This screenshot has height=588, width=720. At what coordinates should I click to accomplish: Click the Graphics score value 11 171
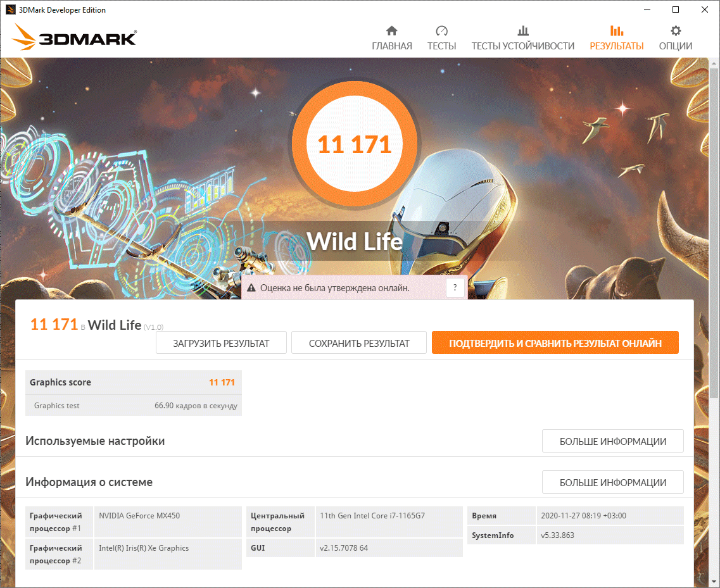(x=222, y=382)
